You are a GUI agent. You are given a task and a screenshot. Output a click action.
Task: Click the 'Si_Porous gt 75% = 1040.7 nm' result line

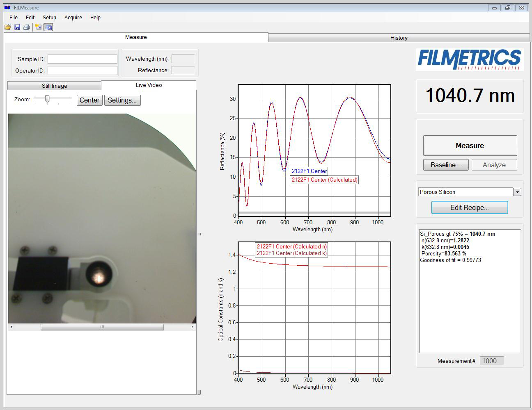(458, 234)
